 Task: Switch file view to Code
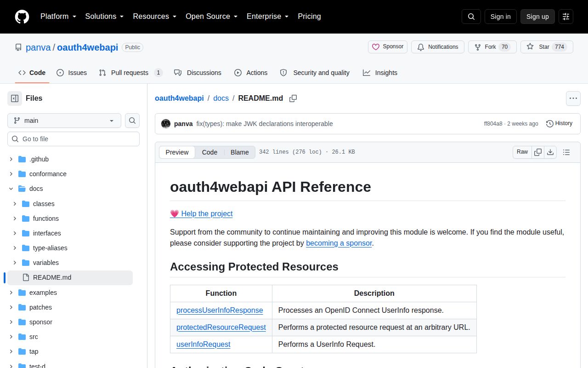(x=209, y=152)
